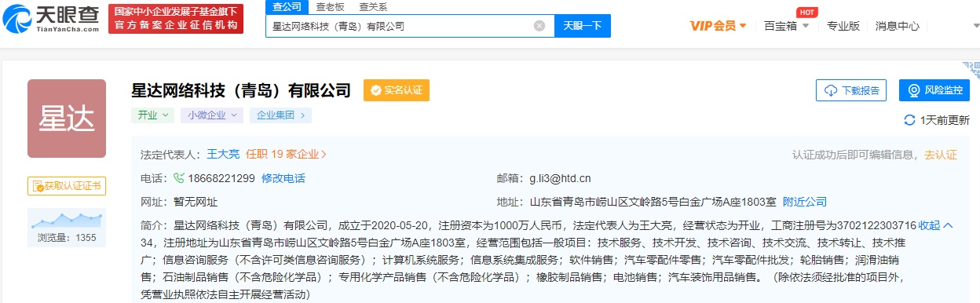The width and height of the screenshot is (980, 303).
Task: Click the company title 星达网络科技（青岛）有限公司
Action: (x=241, y=90)
